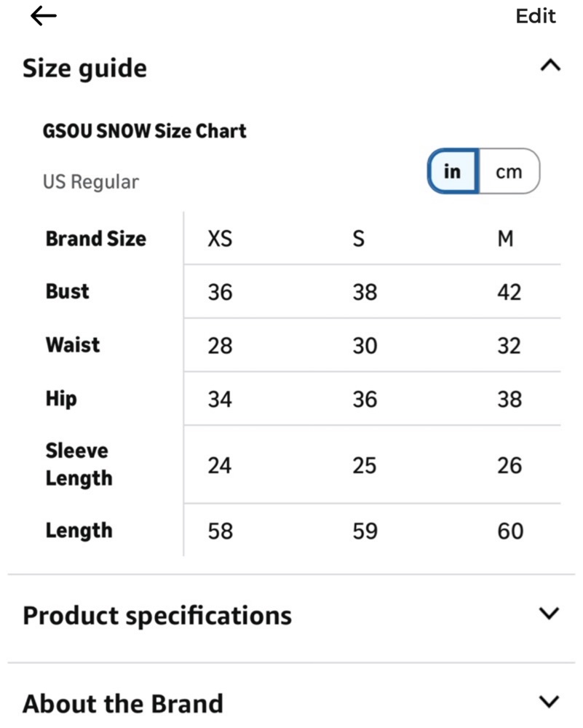Viewport: 583px width, 728px height.
Task: Click the Sleeve Length row label
Action: point(79,464)
